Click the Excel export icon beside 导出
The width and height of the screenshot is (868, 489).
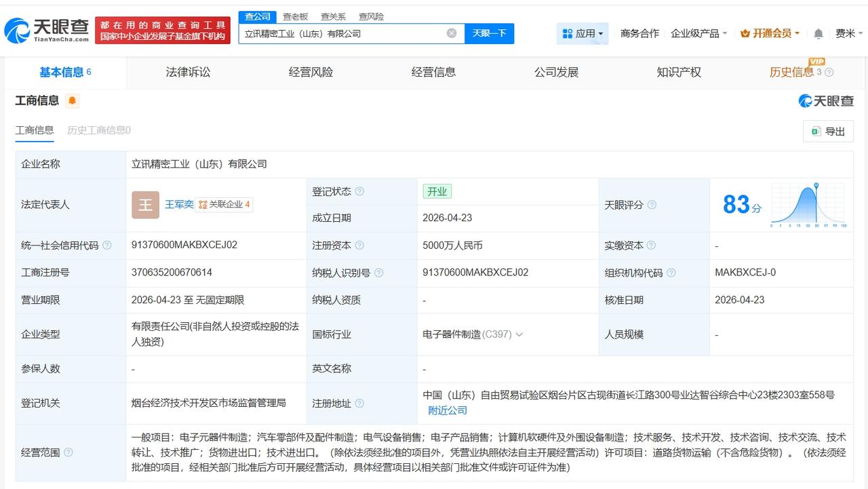[x=815, y=132]
